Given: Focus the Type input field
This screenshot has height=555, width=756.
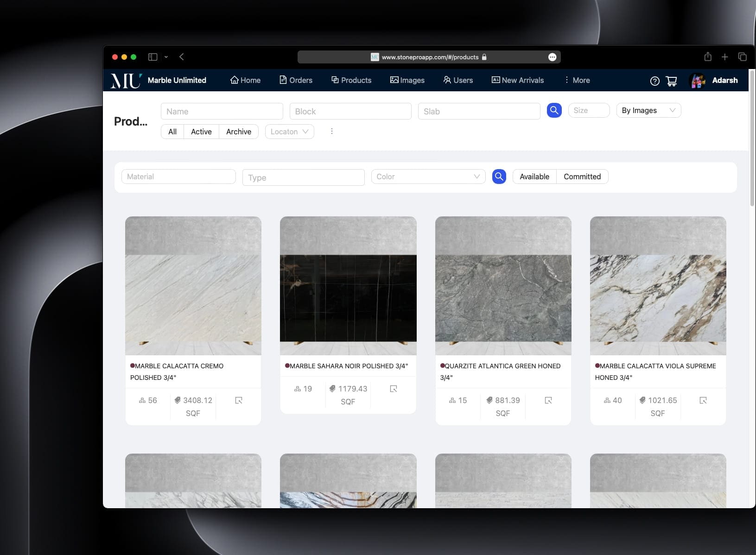Looking at the screenshot, I should coord(304,177).
